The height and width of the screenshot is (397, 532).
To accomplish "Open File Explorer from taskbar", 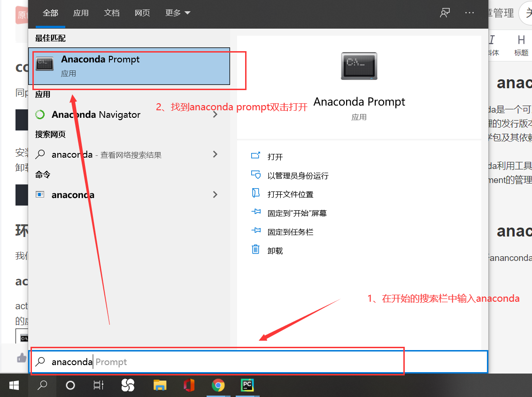I will (160, 385).
